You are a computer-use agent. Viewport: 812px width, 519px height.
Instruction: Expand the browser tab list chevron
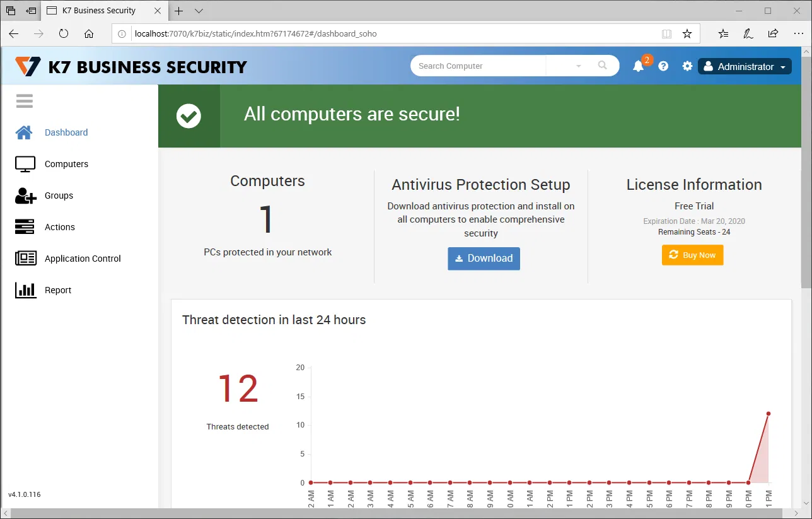point(199,11)
